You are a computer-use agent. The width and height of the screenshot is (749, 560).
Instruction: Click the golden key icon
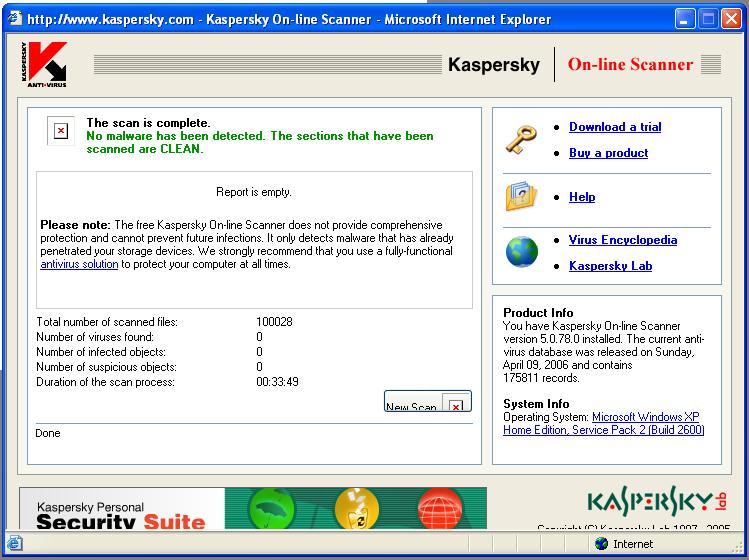click(x=521, y=140)
